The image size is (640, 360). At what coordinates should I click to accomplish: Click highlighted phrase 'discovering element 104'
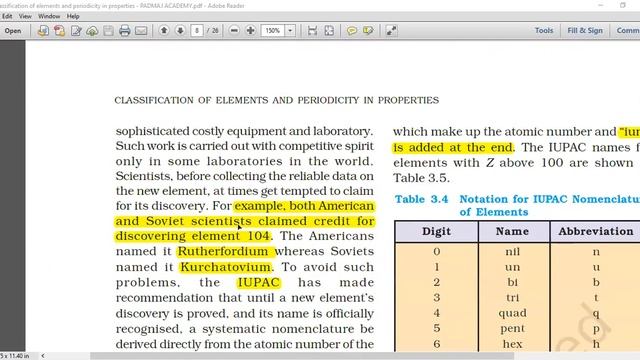coord(193,236)
